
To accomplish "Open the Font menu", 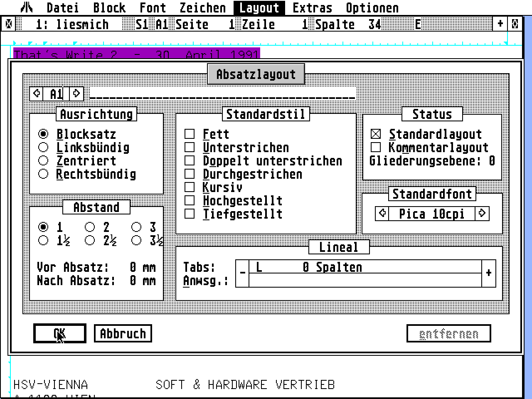I will pyautogui.click(x=153, y=7).
